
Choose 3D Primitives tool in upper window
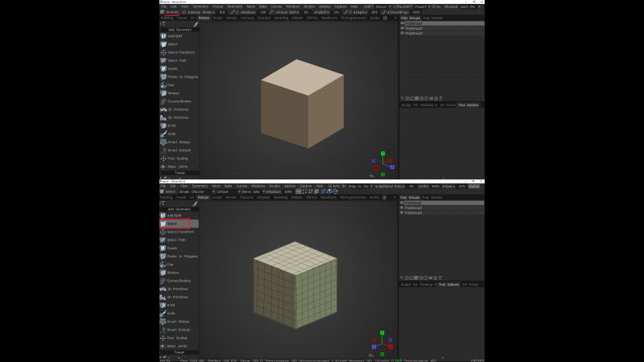(x=177, y=109)
